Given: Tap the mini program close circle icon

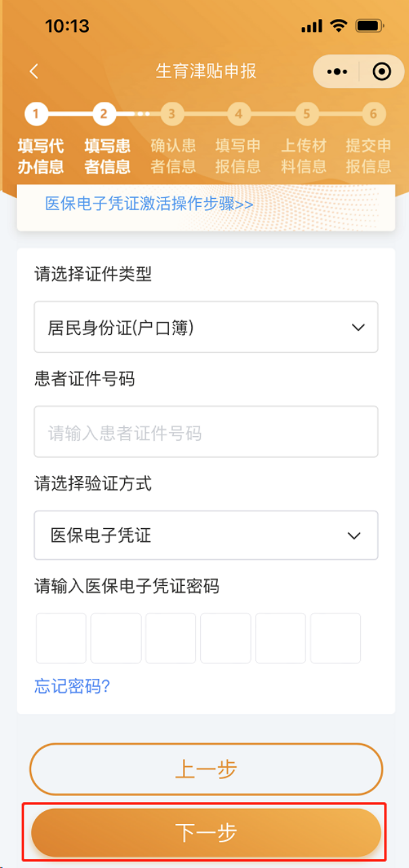Looking at the screenshot, I should (x=382, y=71).
